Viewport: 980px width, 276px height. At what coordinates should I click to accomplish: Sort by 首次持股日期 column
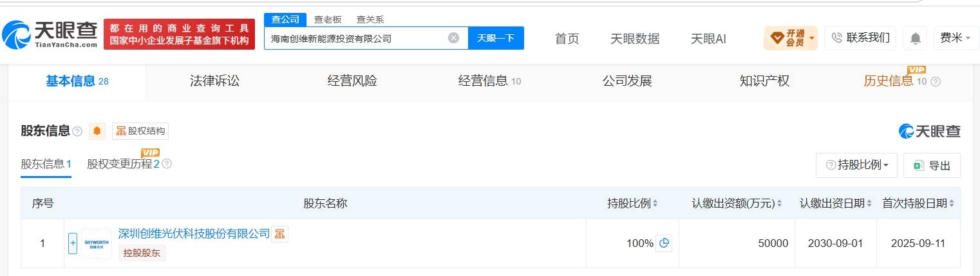pos(918,203)
